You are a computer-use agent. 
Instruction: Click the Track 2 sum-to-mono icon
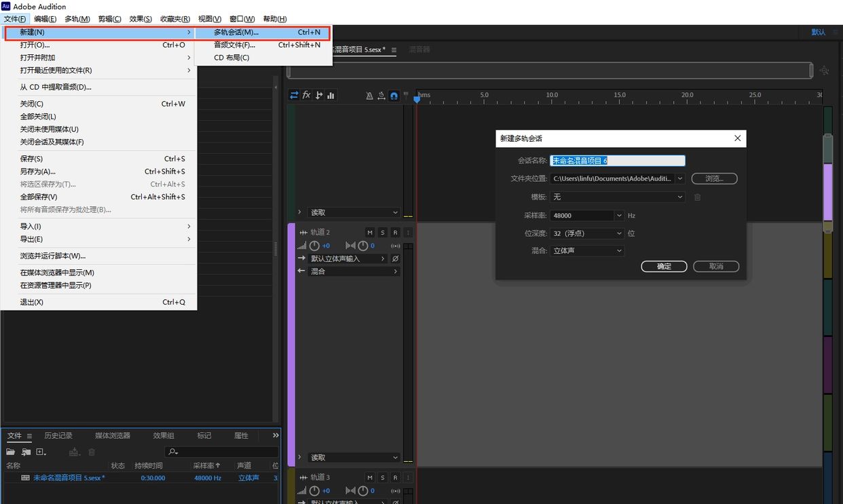click(x=396, y=246)
